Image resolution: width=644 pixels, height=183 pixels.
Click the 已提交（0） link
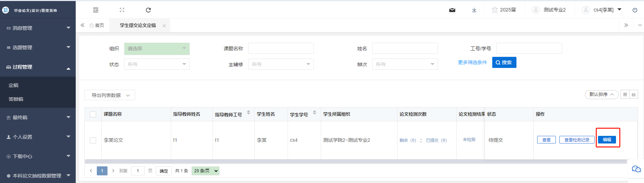click(x=436, y=140)
